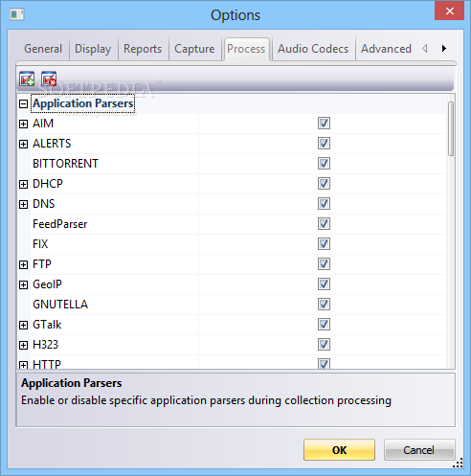The width and height of the screenshot is (471, 476).
Task: Switch to the General tab
Action: pyautogui.click(x=43, y=49)
